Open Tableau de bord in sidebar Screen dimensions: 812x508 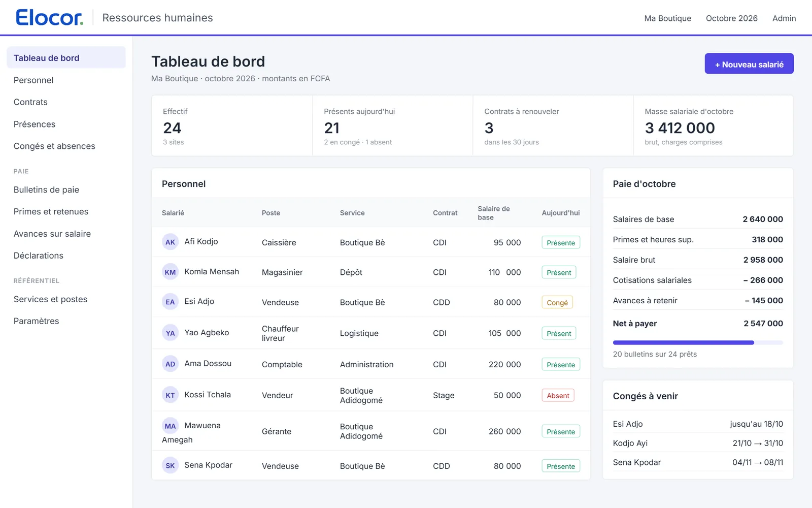(x=66, y=57)
